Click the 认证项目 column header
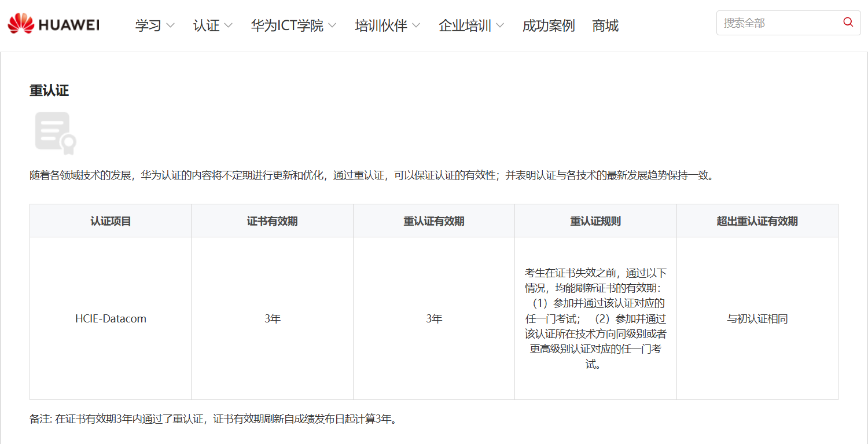This screenshot has height=444, width=868. point(111,221)
